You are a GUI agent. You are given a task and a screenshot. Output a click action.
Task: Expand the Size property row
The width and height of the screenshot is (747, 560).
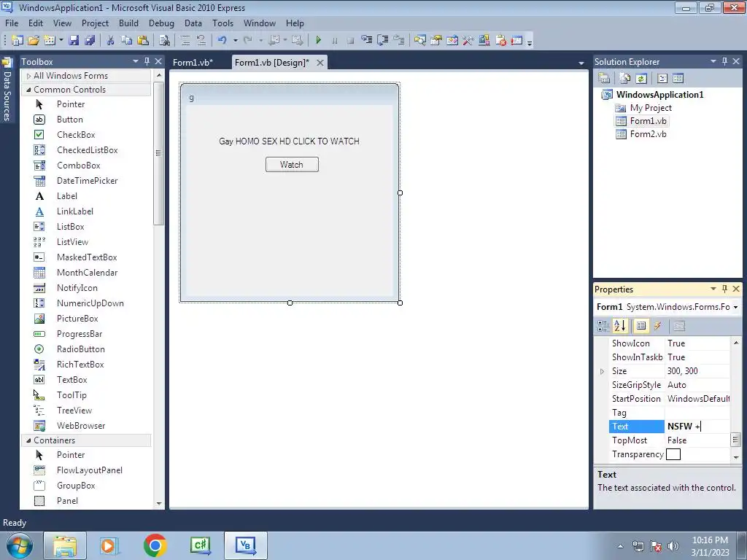(602, 371)
